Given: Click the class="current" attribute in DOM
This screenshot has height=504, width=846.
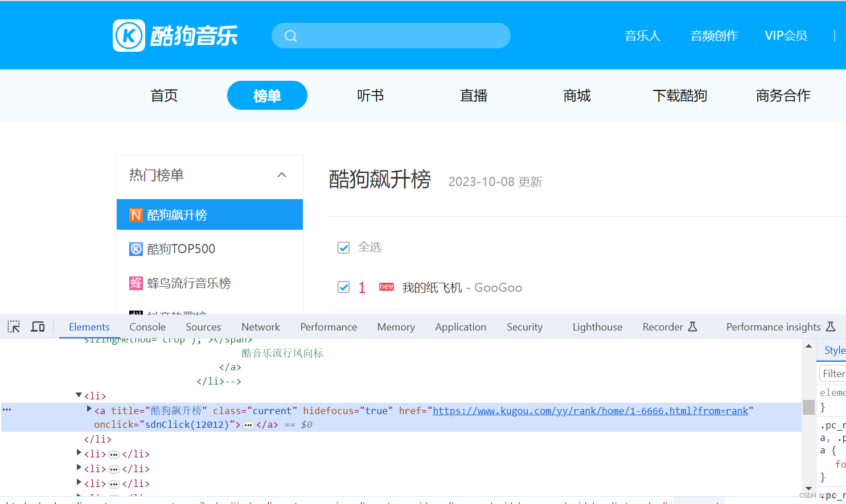Looking at the screenshot, I should click(255, 411).
